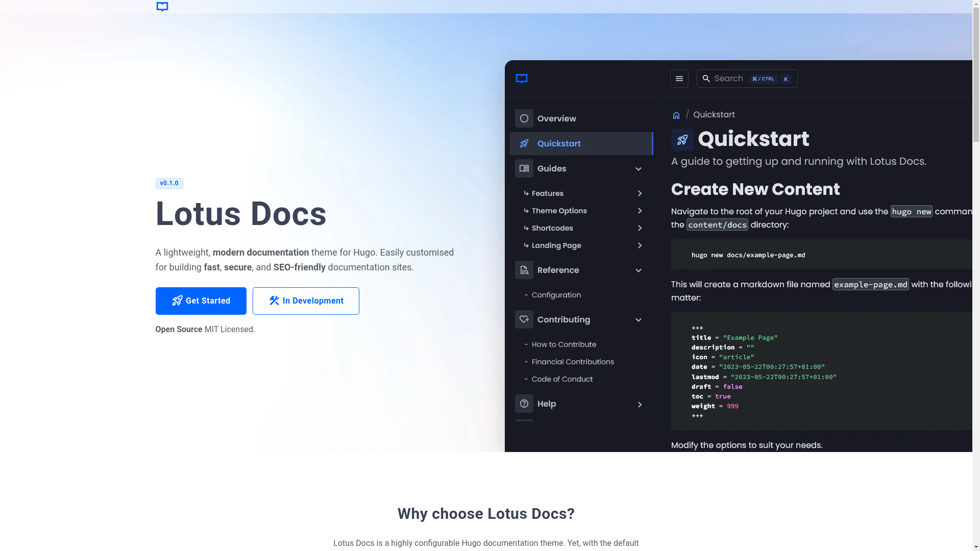Click the Lotus Docs logo in the top bar
Viewport: 980px width, 551px height.
162,7
